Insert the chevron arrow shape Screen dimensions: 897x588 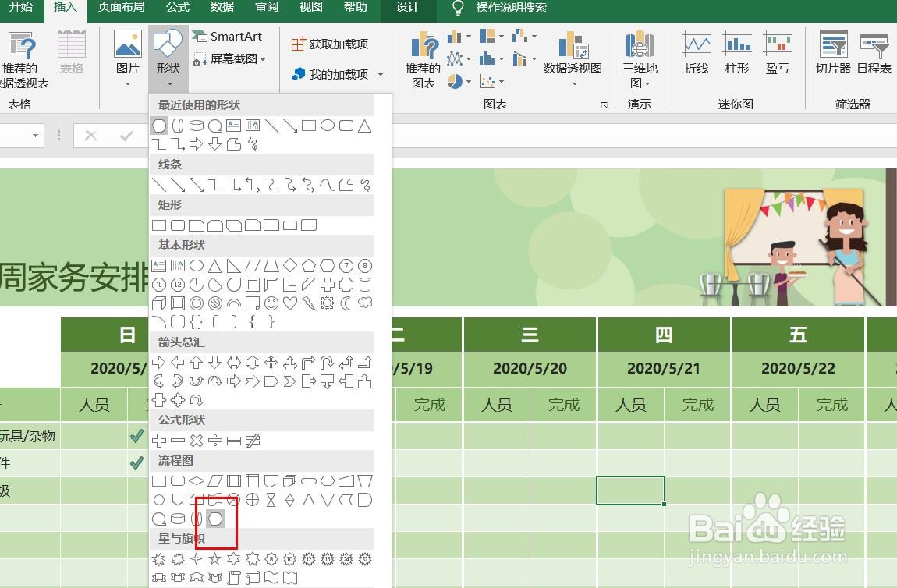[x=290, y=381]
